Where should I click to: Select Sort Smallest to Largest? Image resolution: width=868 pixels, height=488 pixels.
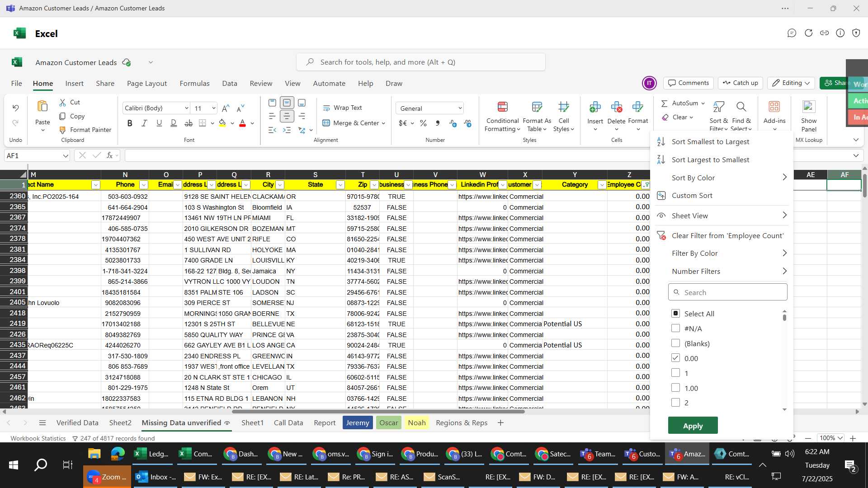pos(710,142)
